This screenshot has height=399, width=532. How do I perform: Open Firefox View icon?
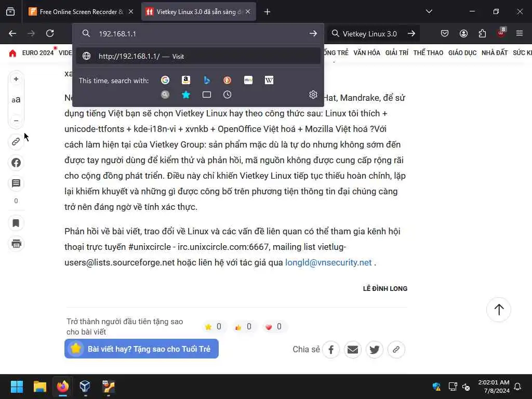tap(10, 12)
